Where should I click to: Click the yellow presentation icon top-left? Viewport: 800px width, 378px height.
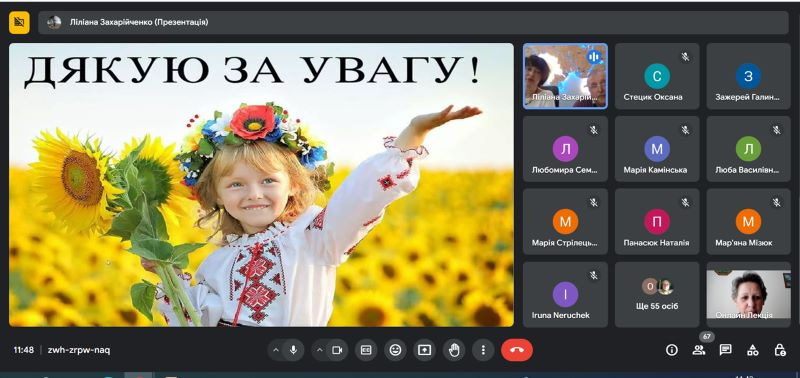tap(19, 22)
